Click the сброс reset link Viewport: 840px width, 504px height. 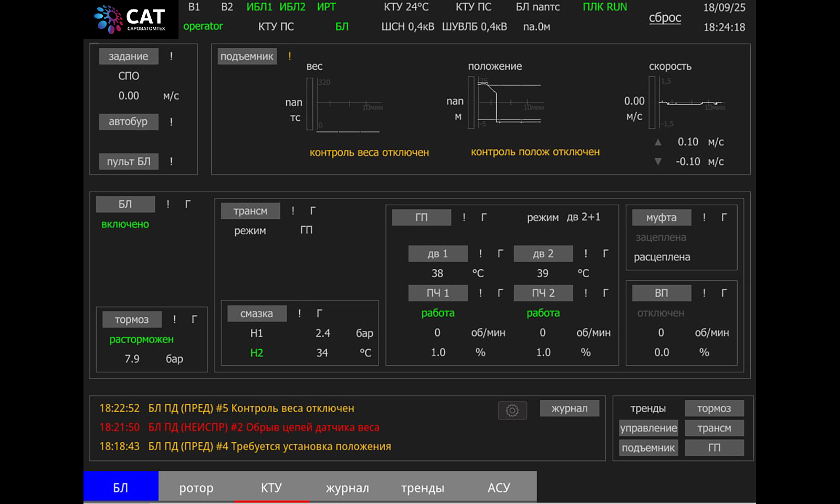point(665,17)
